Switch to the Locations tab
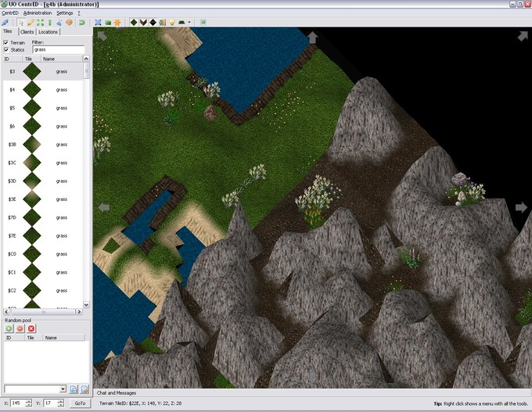This screenshot has height=412, width=532. tap(48, 32)
